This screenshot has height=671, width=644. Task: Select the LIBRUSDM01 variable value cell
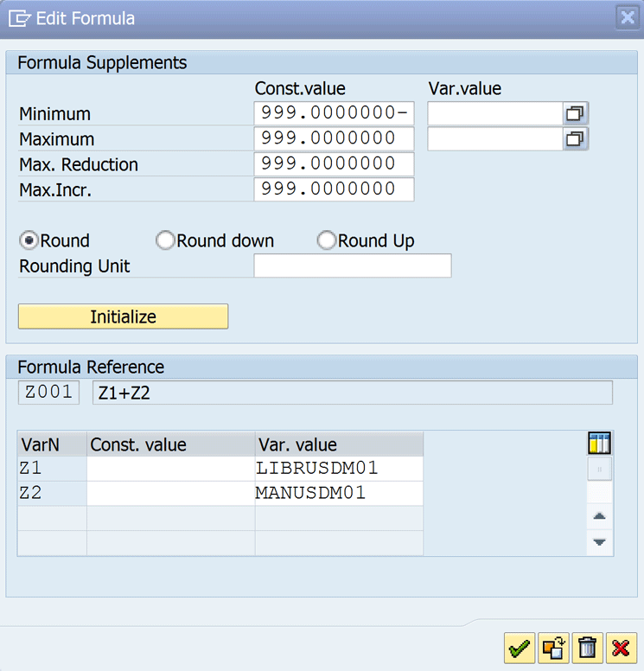point(338,469)
